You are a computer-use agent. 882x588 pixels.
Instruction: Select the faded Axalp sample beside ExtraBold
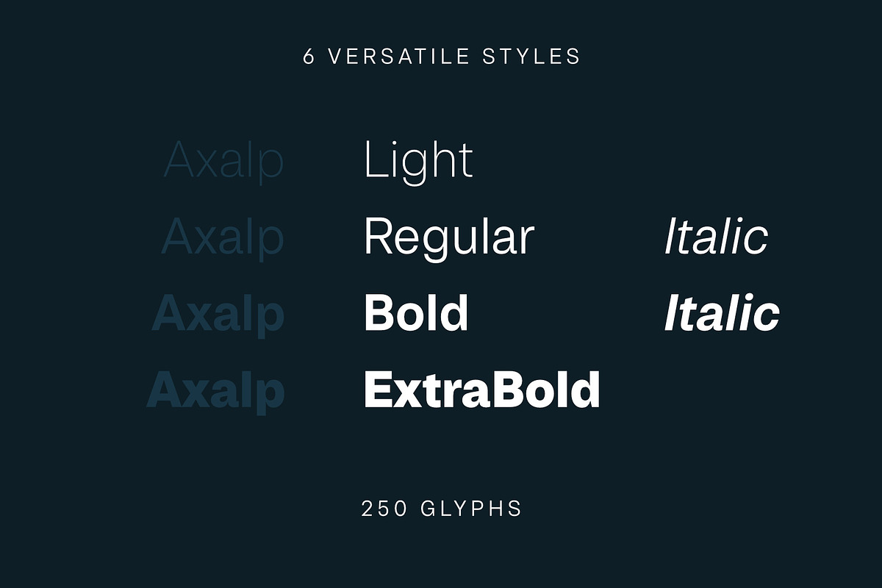(215, 391)
